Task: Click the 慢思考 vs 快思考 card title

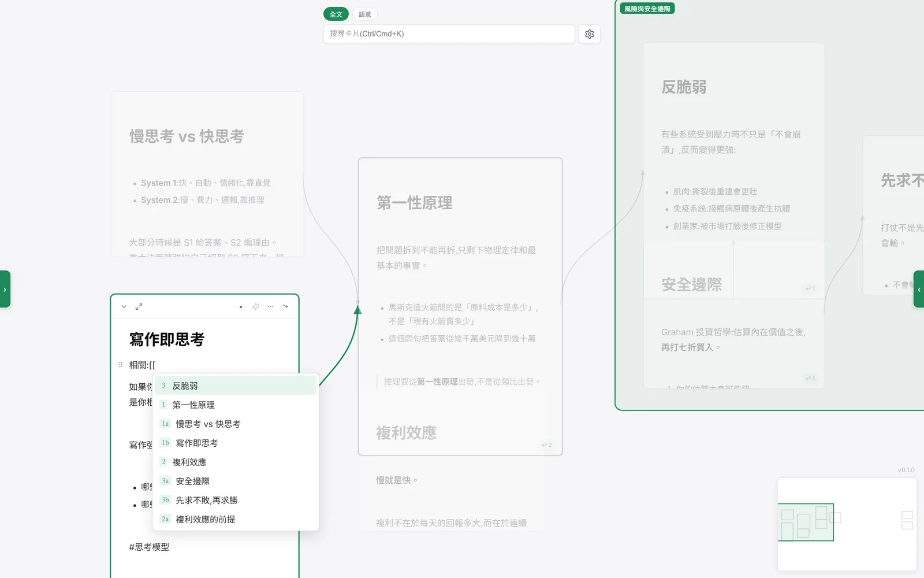Action: [x=187, y=136]
